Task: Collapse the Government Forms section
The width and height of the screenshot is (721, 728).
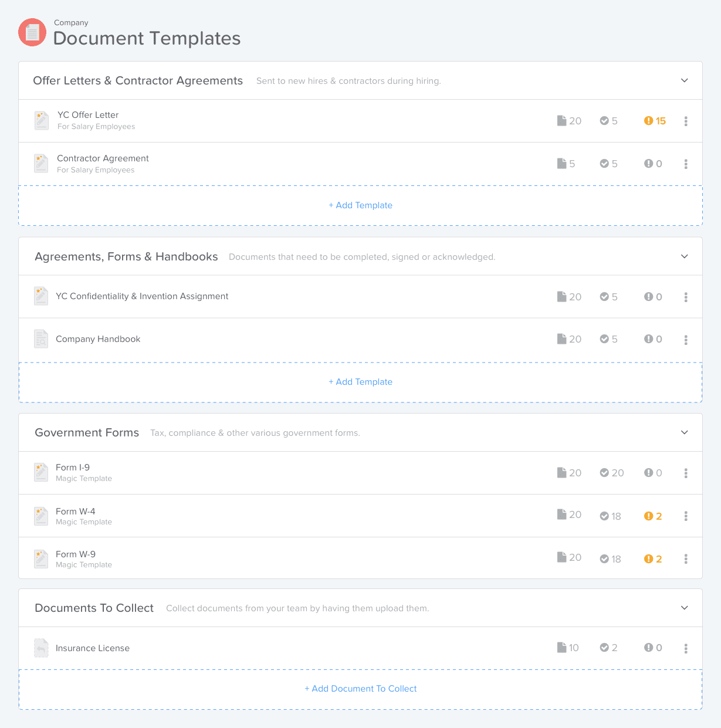Action: coord(683,432)
